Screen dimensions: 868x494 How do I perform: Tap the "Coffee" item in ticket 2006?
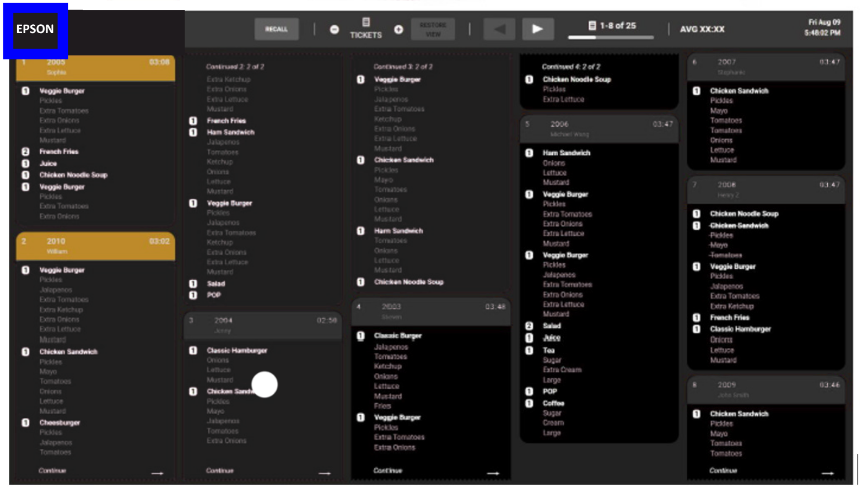pos(553,403)
